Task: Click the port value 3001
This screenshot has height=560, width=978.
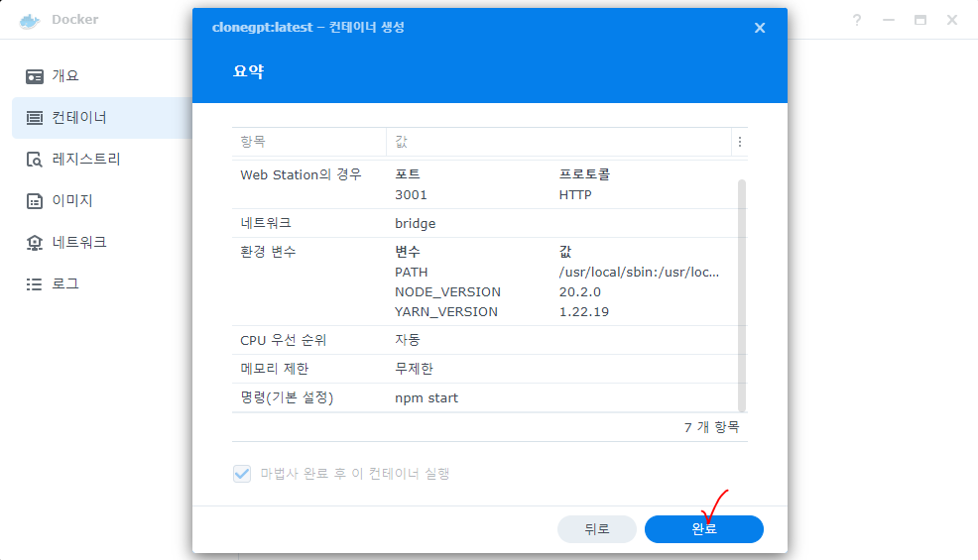Action: pos(411,194)
